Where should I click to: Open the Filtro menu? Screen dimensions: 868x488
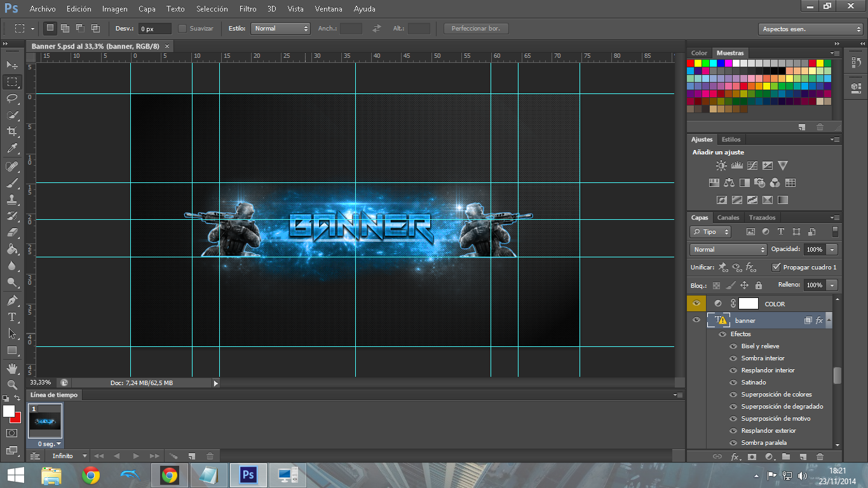(x=248, y=9)
